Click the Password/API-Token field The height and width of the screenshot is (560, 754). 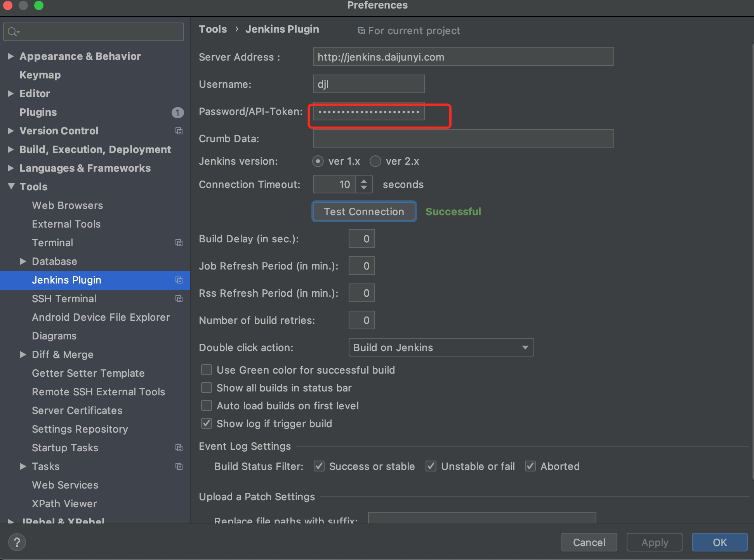pyautogui.click(x=368, y=112)
